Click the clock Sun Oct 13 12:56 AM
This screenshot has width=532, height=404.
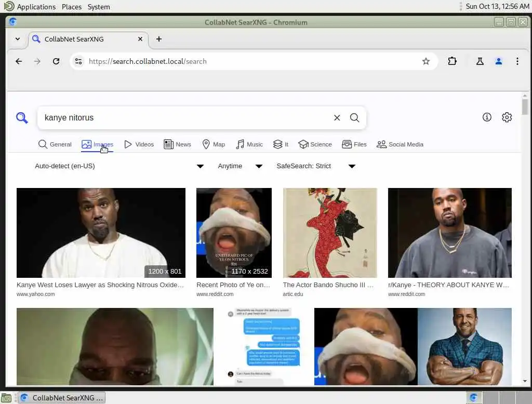pyautogui.click(x=497, y=6)
